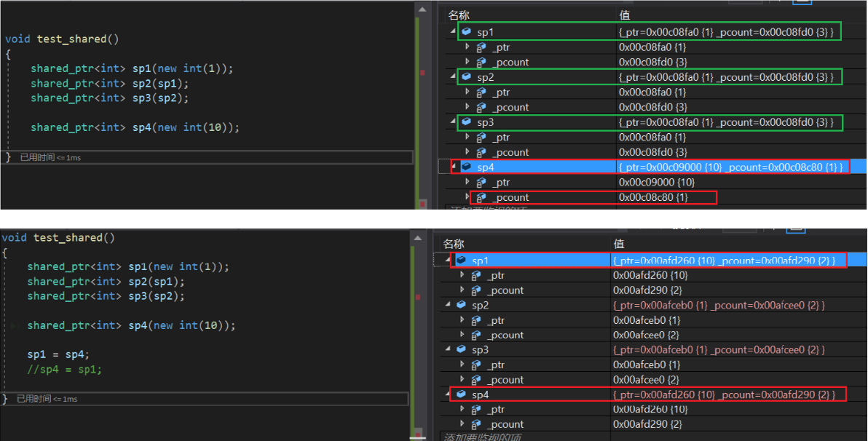Expand sp3's _ptr child valued 0x00c08fa0

(x=467, y=137)
